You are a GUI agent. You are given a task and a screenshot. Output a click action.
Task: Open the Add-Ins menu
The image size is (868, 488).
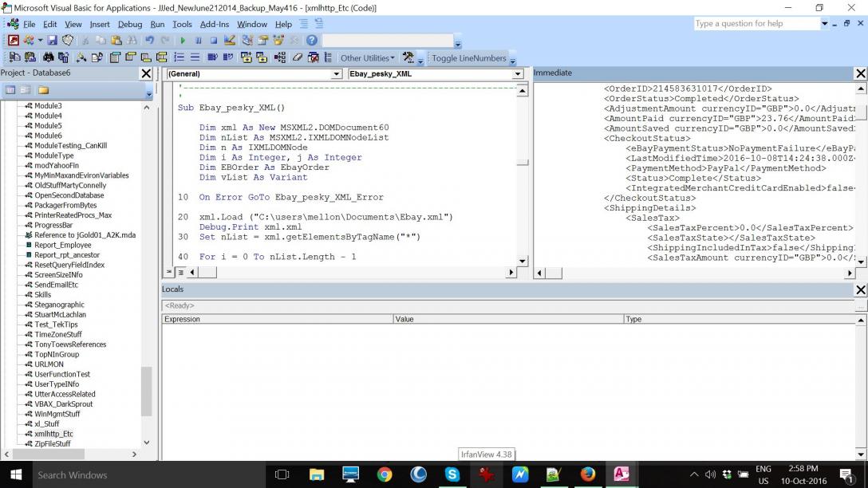(x=214, y=24)
